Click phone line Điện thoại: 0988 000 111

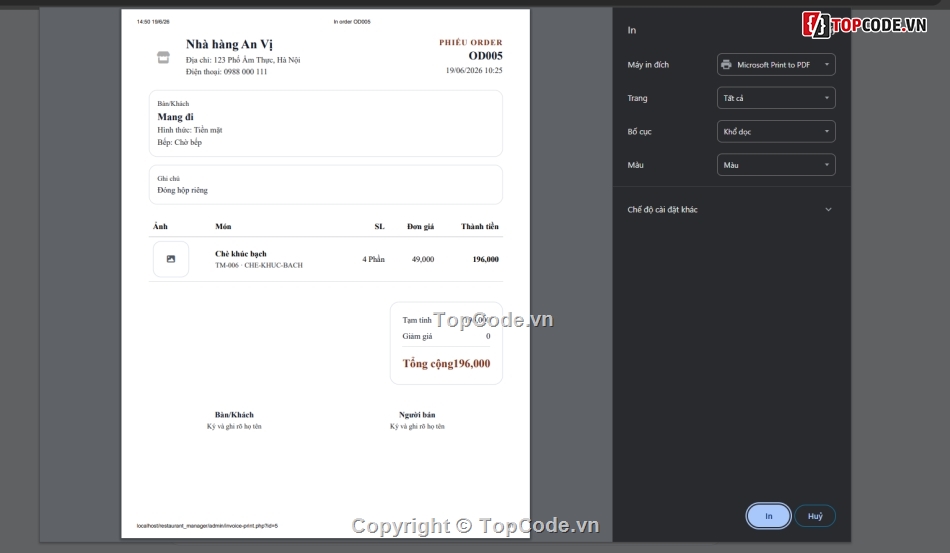[x=227, y=71]
